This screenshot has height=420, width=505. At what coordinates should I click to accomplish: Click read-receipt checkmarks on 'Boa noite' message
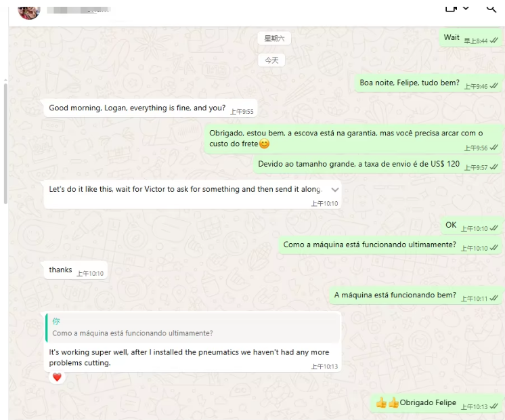point(493,86)
